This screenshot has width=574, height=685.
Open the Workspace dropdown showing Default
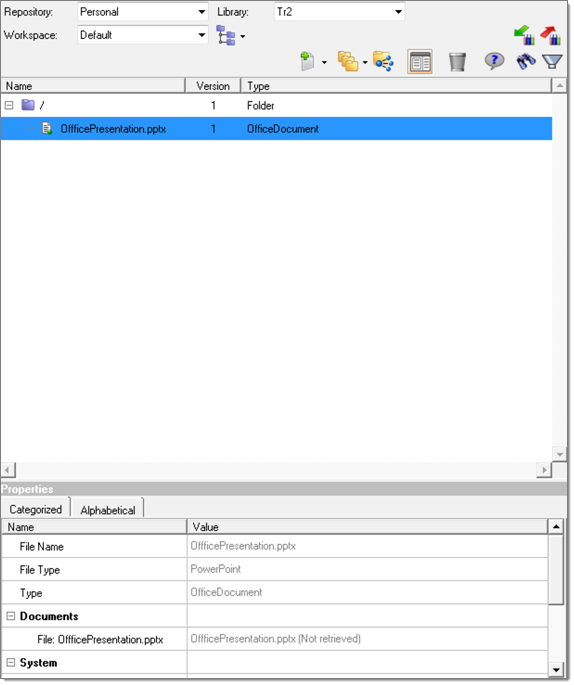(x=142, y=35)
